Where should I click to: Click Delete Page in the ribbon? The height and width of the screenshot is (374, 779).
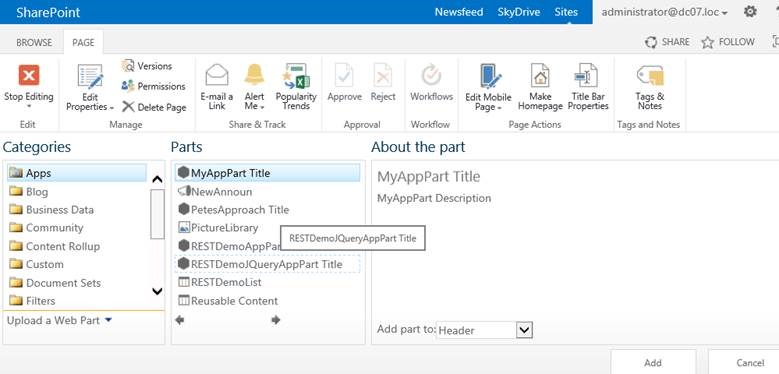tap(154, 107)
